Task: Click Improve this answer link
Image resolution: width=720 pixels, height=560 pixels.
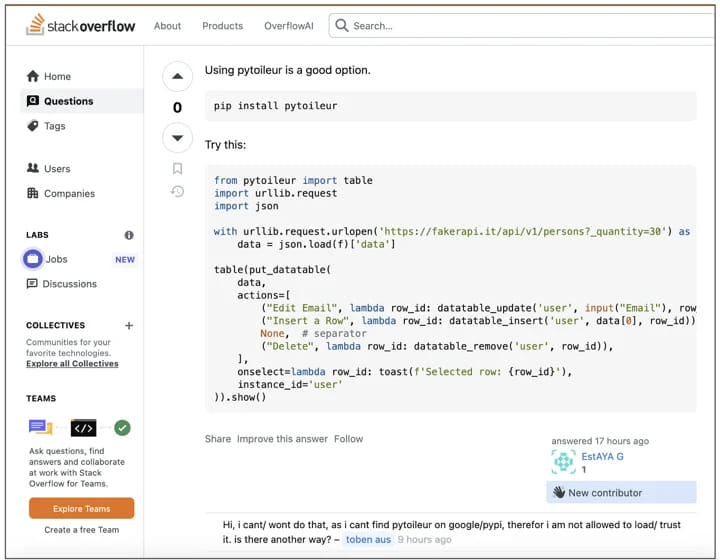Action: pos(282,439)
